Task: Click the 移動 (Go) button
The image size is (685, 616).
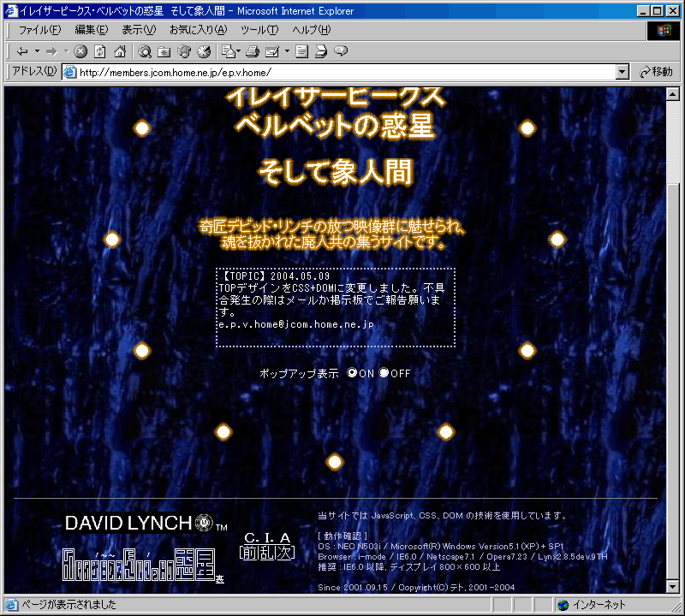Action: (x=656, y=72)
